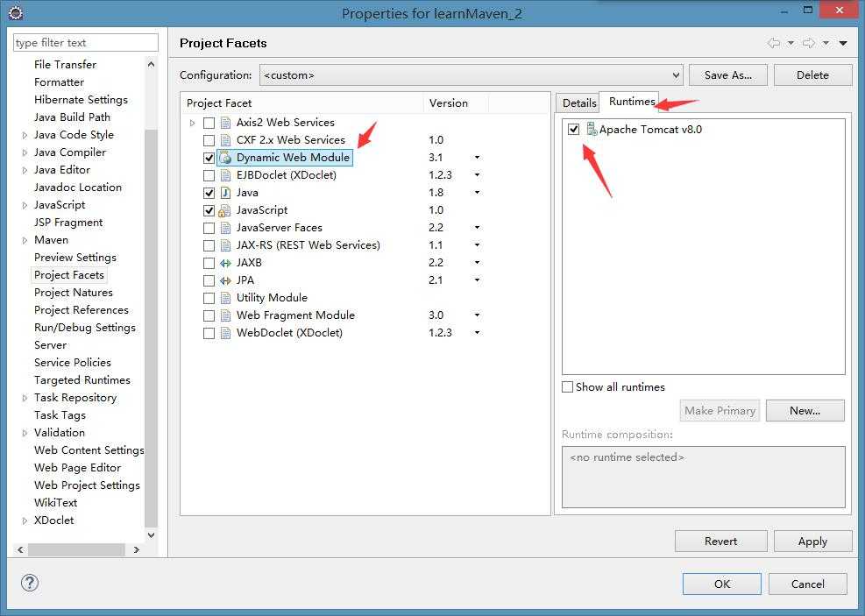Enable the JPA facet checkbox
The height and width of the screenshot is (616, 865).
(x=209, y=280)
